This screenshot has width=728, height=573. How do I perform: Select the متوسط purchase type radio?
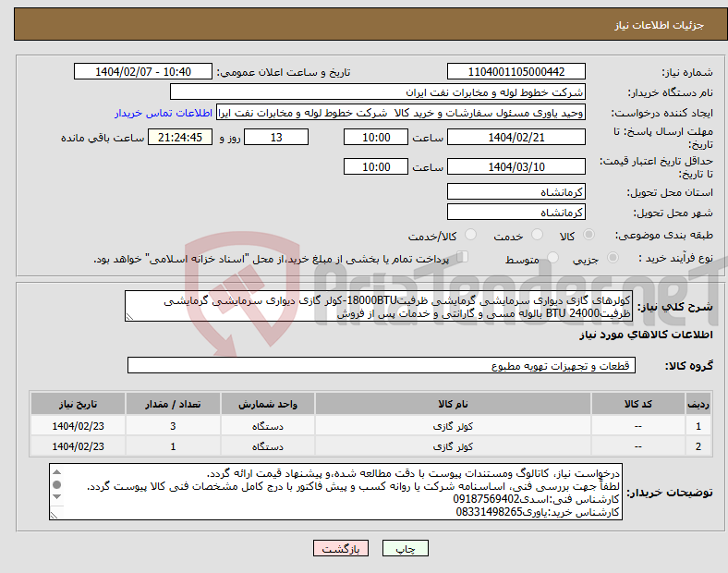pyautogui.click(x=552, y=257)
